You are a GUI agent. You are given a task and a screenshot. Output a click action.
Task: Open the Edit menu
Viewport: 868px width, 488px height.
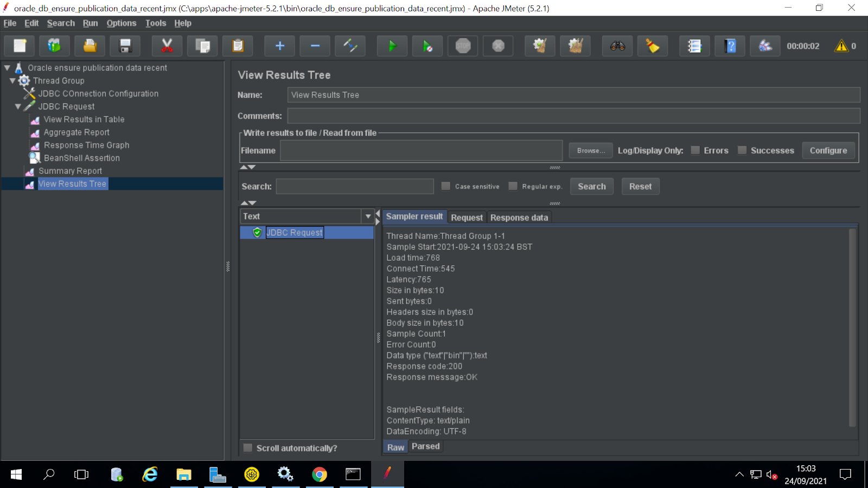(31, 23)
